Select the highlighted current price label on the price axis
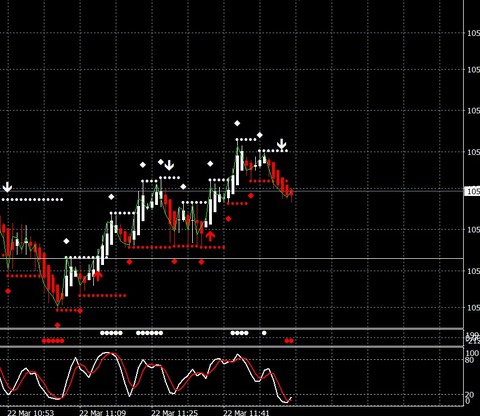Screen dimensions: 480x416 pyautogui.click(x=473, y=191)
